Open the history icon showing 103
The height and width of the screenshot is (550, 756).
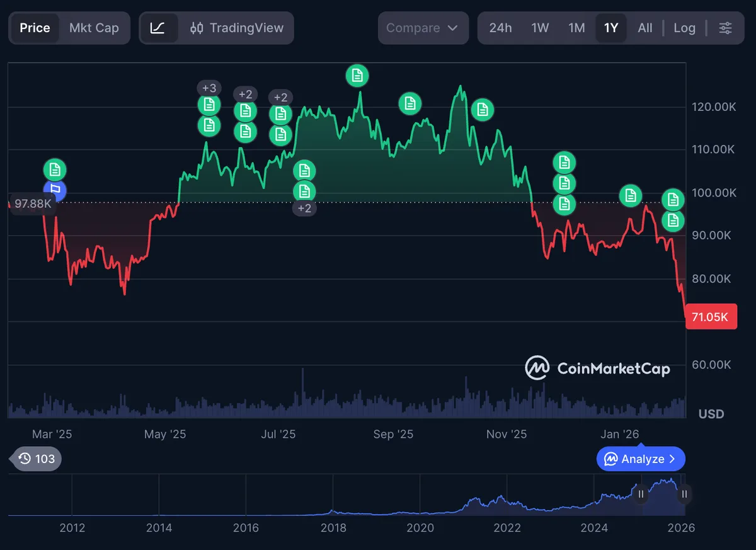[x=35, y=459]
